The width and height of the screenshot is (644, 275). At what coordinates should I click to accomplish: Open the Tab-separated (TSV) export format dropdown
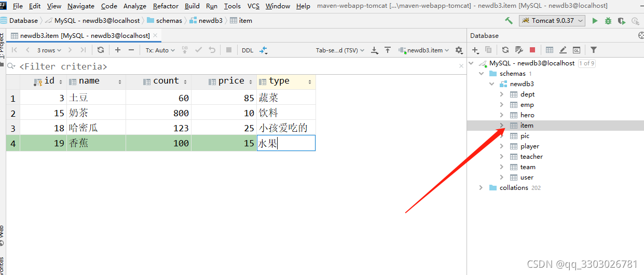340,50
